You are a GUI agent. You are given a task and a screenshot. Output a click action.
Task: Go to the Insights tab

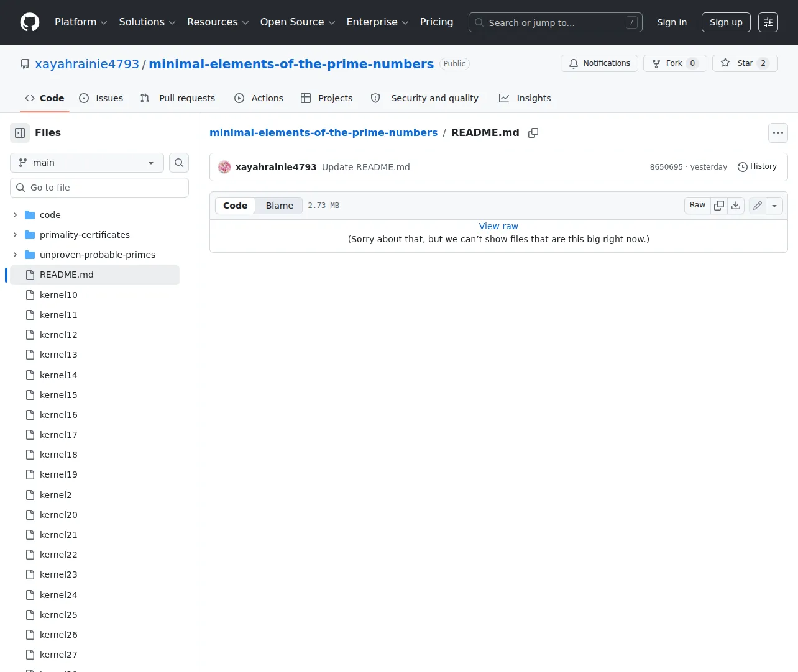[x=525, y=98]
